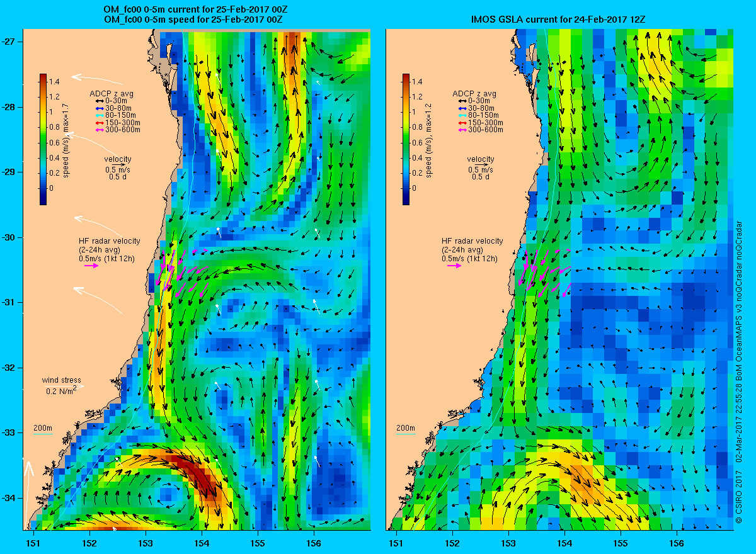The image size is (756, 554).
Task: Click the 200m isobath line sample in left map
Action: [42, 434]
